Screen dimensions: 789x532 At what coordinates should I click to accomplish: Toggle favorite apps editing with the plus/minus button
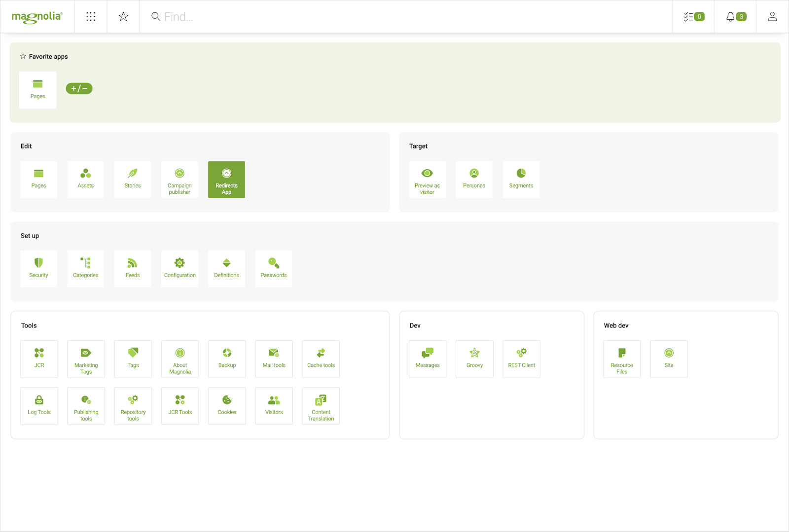[x=79, y=89]
